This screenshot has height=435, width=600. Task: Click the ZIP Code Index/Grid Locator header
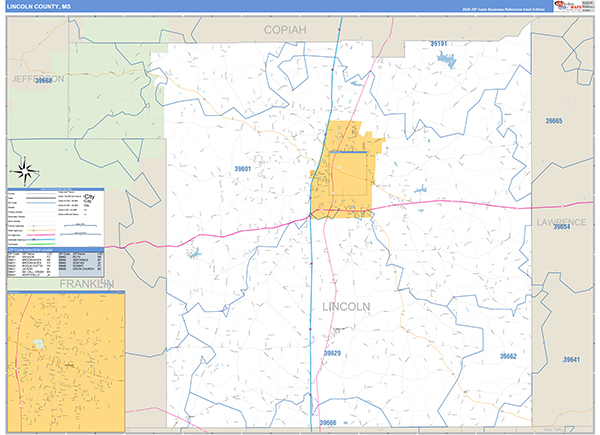pos(56,249)
